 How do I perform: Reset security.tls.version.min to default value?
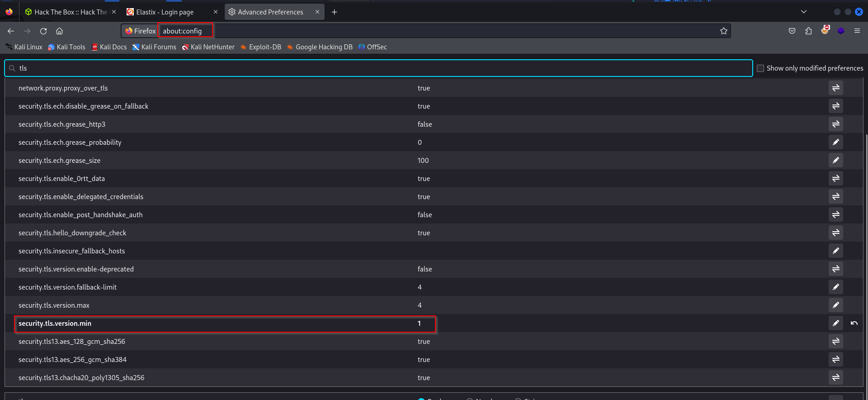click(854, 323)
